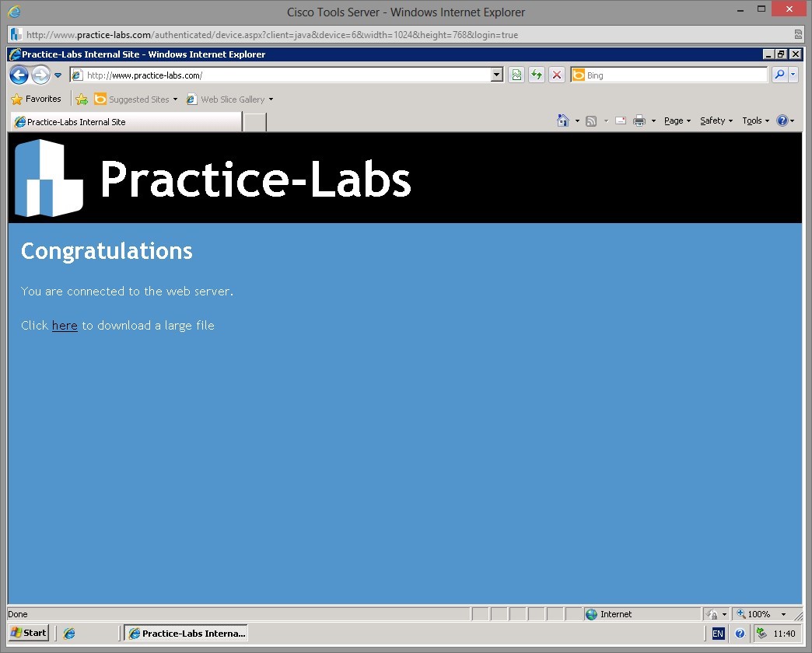Viewport: 812px width, 653px height.
Task: Expand the Safety menu
Action: [714, 120]
